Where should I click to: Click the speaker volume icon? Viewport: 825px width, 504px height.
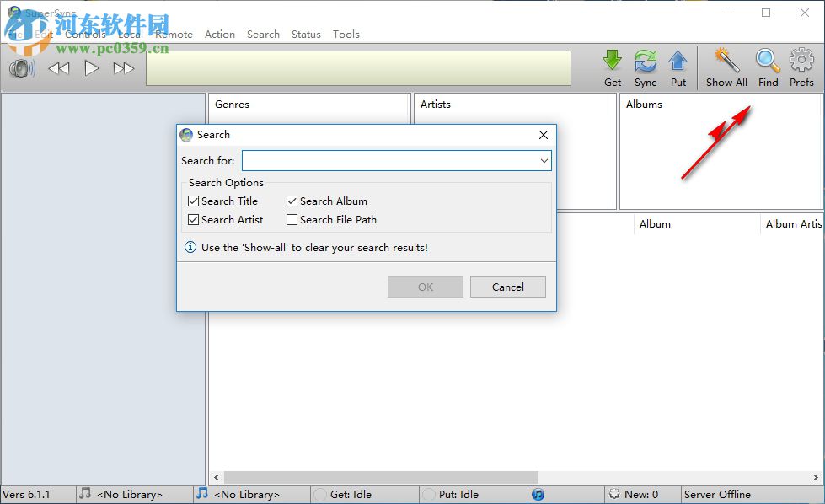[x=22, y=68]
